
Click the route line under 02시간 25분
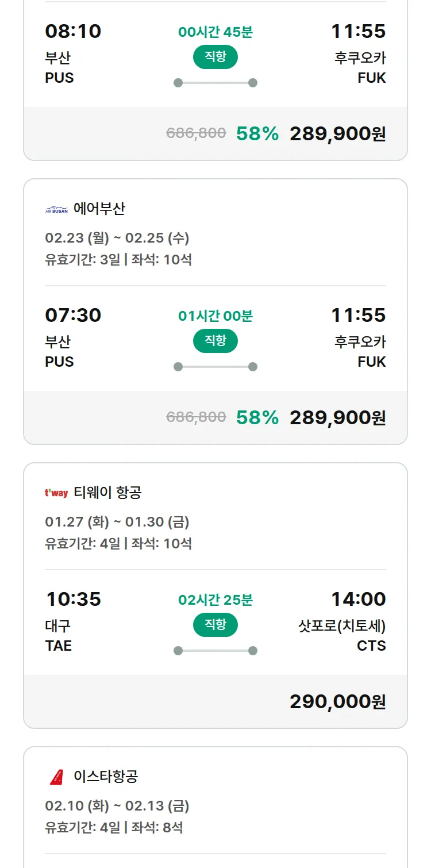point(215,651)
